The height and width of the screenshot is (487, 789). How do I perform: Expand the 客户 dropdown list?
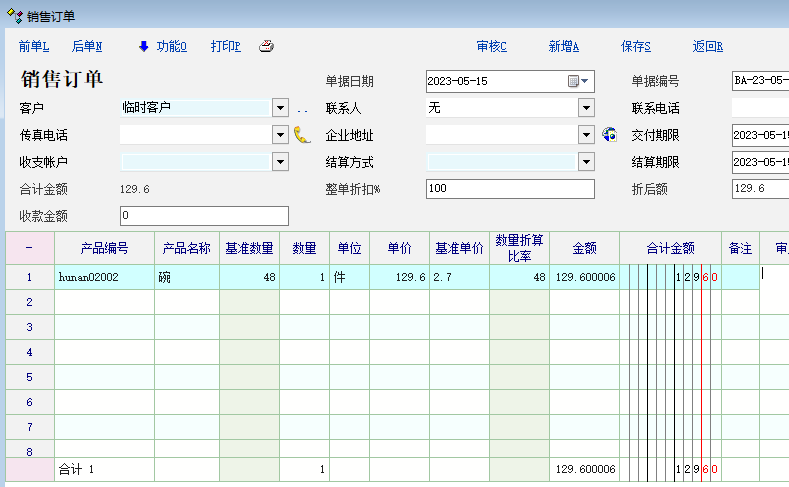pos(280,108)
